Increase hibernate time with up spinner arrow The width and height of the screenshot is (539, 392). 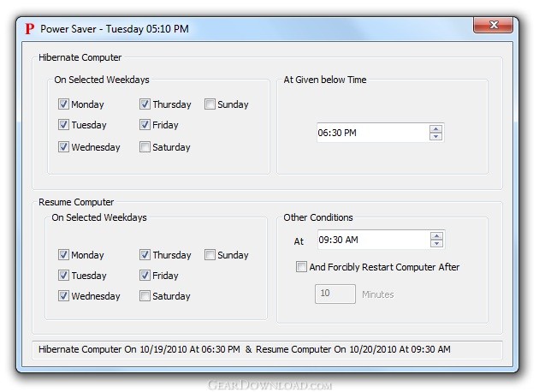435,129
